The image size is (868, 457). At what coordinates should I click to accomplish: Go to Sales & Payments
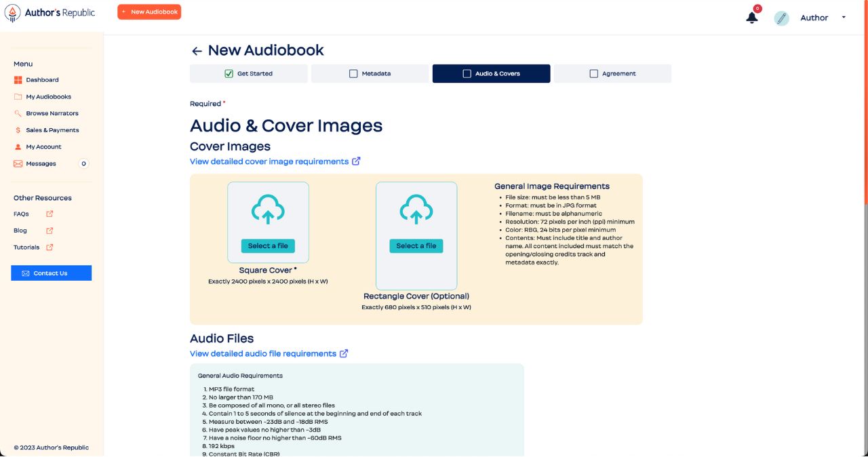point(52,130)
